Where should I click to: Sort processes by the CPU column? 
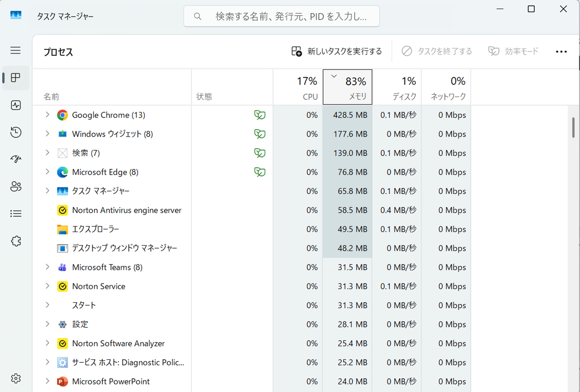[x=298, y=87]
